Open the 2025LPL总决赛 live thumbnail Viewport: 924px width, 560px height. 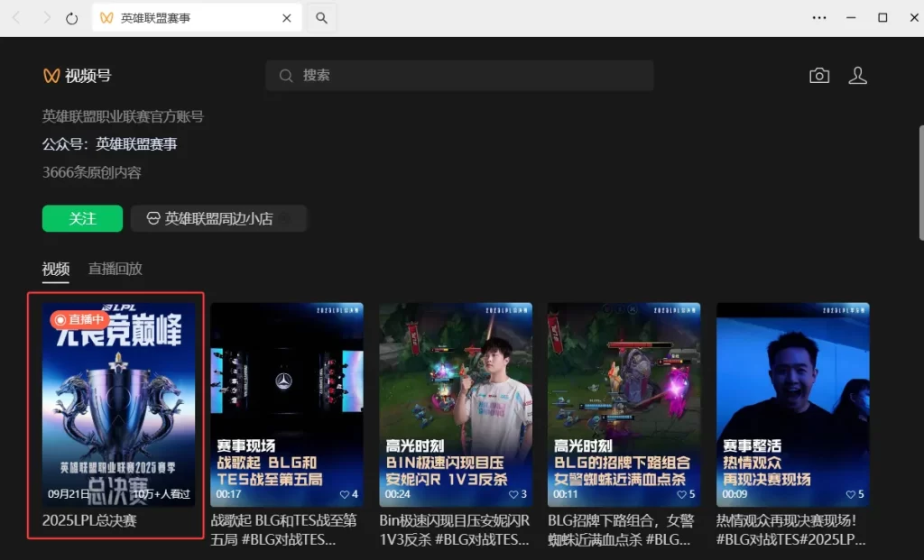pos(118,405)
